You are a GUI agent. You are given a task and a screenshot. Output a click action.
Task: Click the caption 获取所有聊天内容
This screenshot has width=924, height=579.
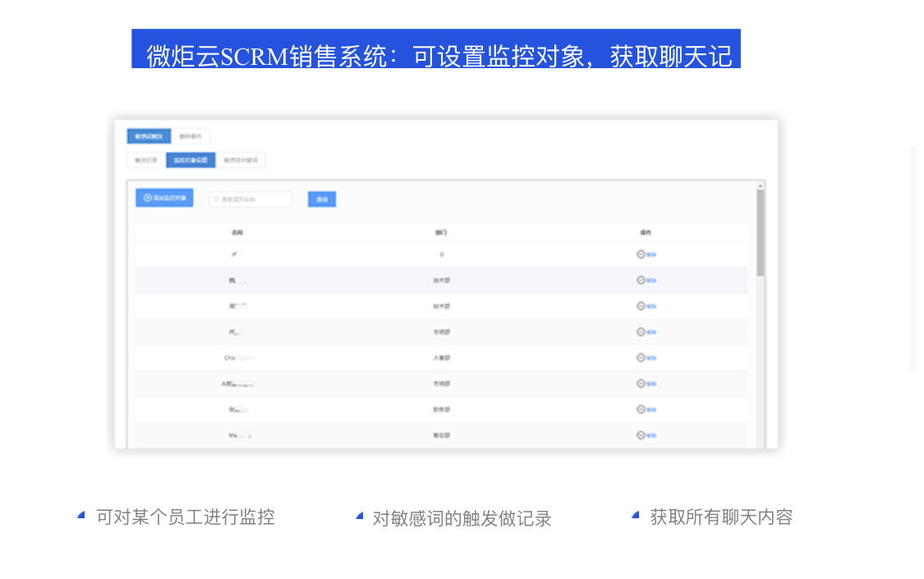(721, 517)
